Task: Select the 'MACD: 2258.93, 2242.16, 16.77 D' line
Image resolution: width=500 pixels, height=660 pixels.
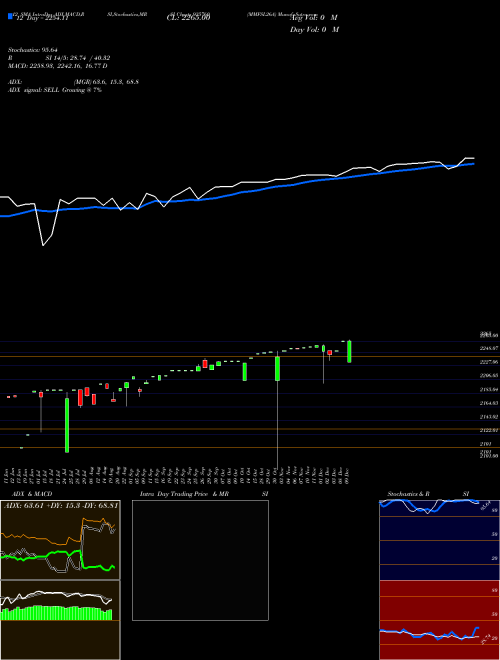Action: point(58,66)
